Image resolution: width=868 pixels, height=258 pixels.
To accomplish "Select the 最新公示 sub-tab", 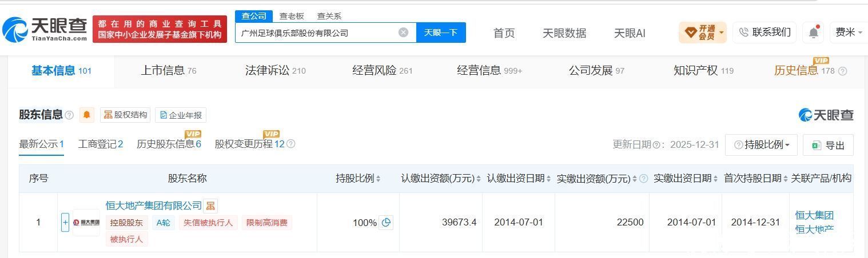I will [x=41, y=144].
